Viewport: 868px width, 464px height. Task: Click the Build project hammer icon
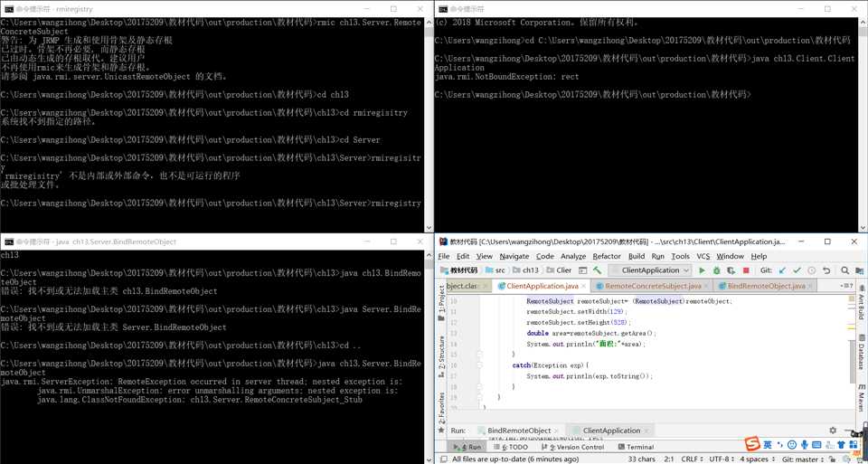coord(597,270)
